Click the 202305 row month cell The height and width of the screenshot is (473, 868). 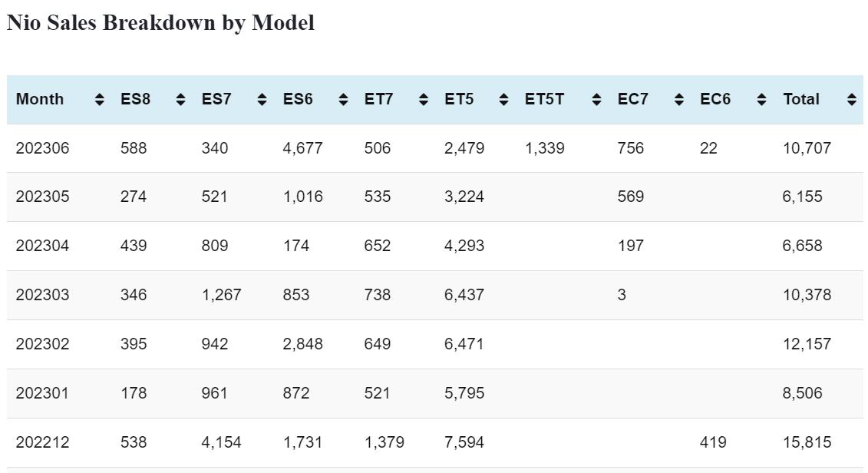coord(42,197)
